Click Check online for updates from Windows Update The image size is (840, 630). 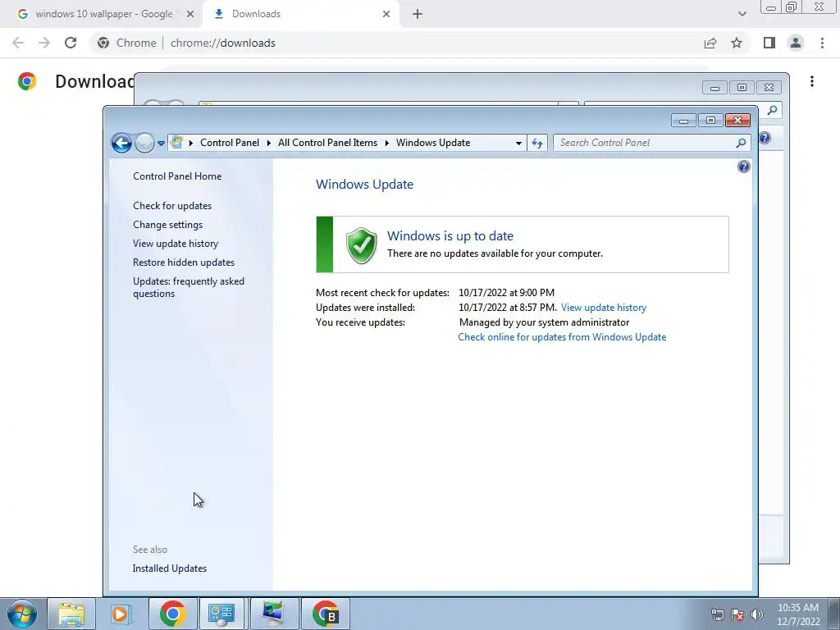click(562, 337)
